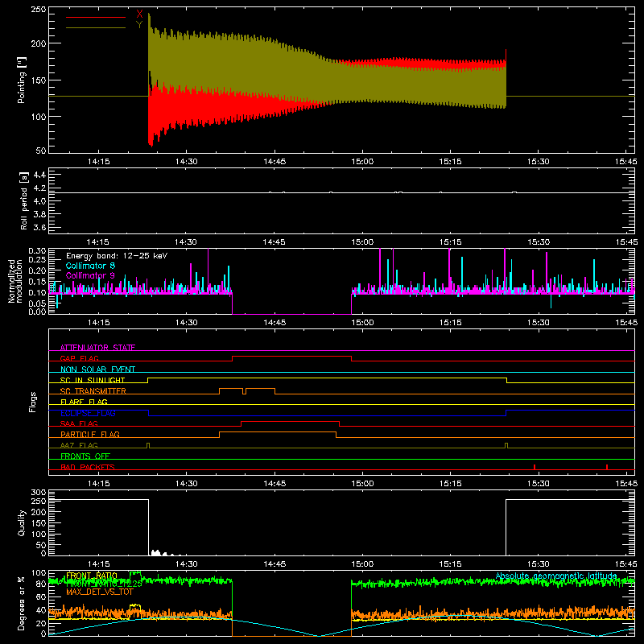Image resolution: width=644 pixels, height=644 pixels.
Task: Click the A4Z_FLAG label
Action: (79, 445)
